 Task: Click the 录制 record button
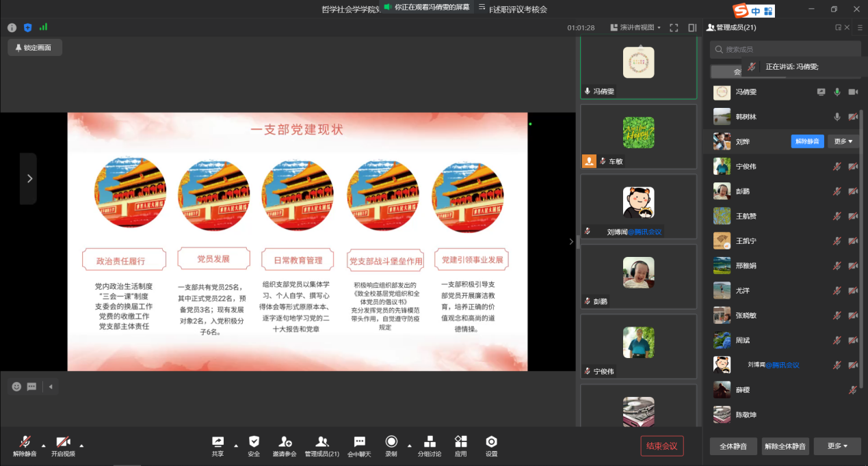click(391, 445)
